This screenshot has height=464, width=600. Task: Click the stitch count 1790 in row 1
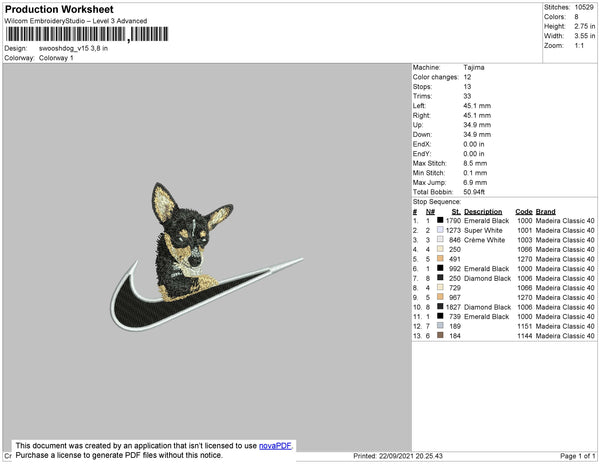pyautogui.click(x=453, y=221)
